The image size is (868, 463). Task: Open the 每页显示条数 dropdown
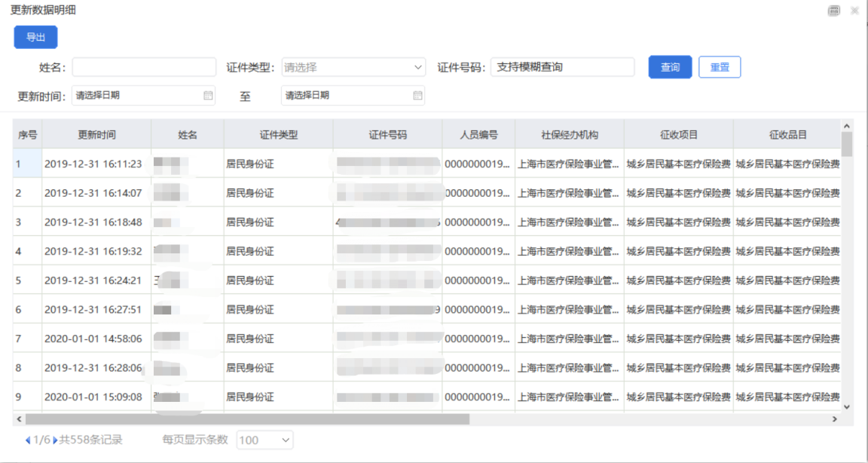[264, 440]
